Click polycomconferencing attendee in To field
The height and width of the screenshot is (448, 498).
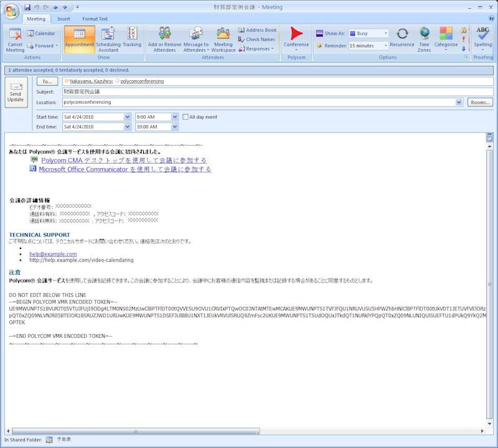point(142,82)
